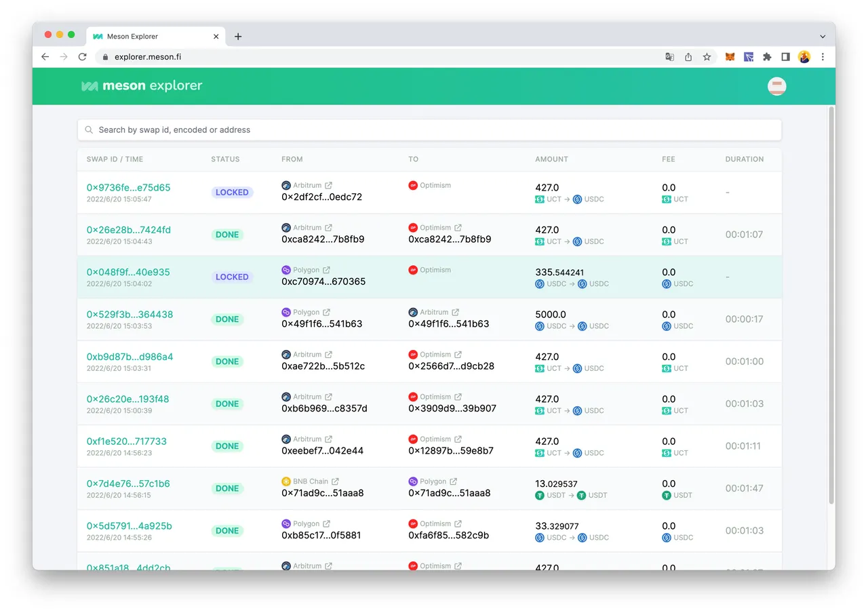The image size is (868, 613).
Task: Click amount 13.029537
Action: [x=556, y=483]
